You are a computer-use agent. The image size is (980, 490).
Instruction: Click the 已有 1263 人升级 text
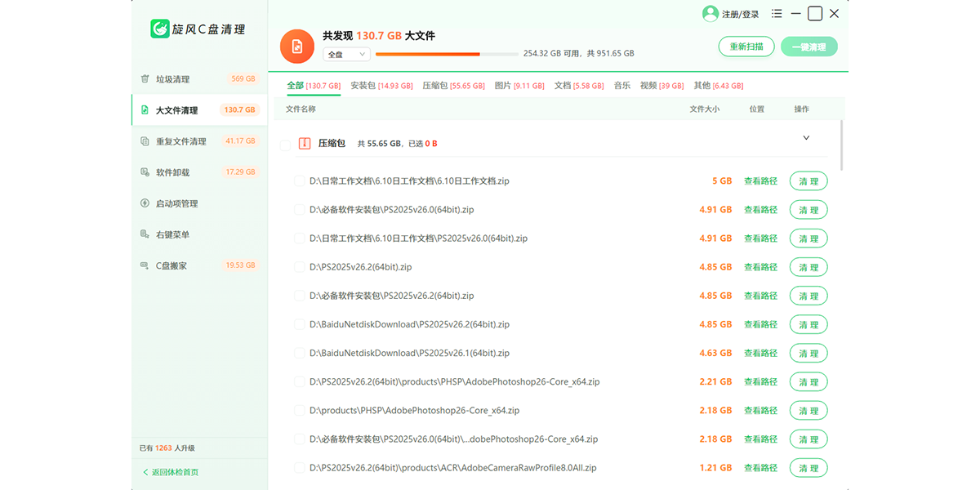point(167,448)
